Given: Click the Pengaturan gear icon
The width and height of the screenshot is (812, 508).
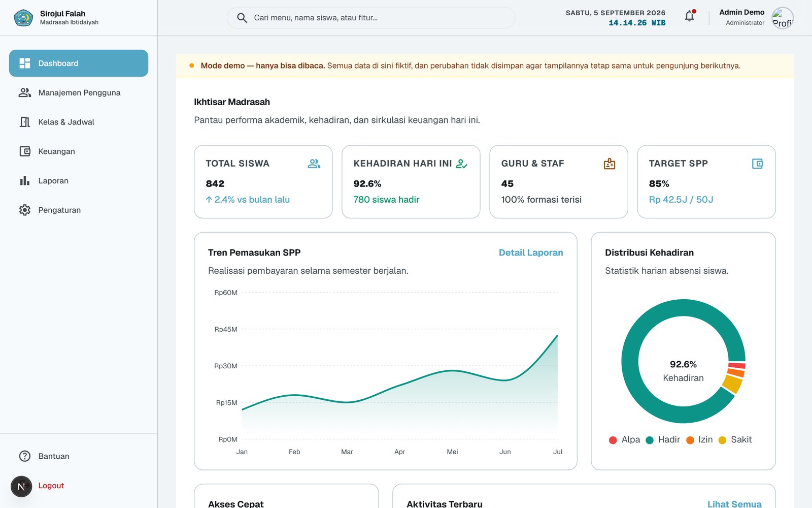Looking at the screenshot, I should pyautogui.click(x=24, y=210).
